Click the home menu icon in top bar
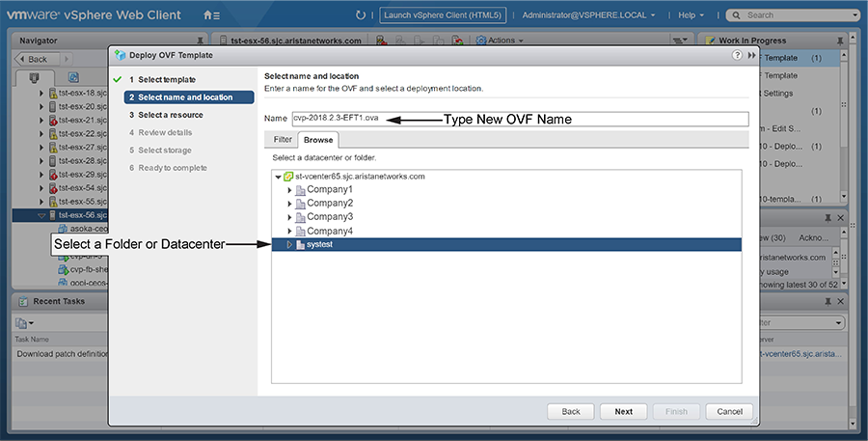This screenshot has width=868, height=441. click(x=211, y=15)
